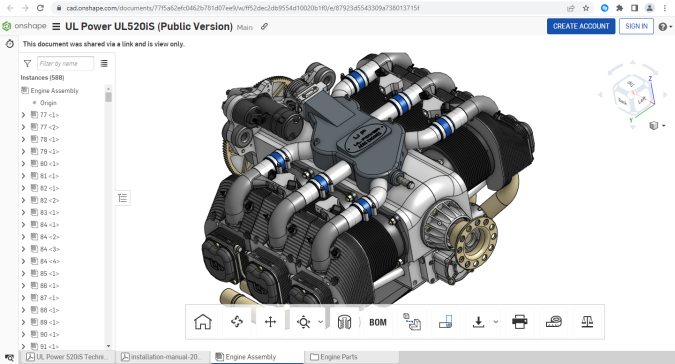The width and height of the screenshot is (675, 364).
Task: Open browser extensions puzzle icon
Action: coord(619,8)
